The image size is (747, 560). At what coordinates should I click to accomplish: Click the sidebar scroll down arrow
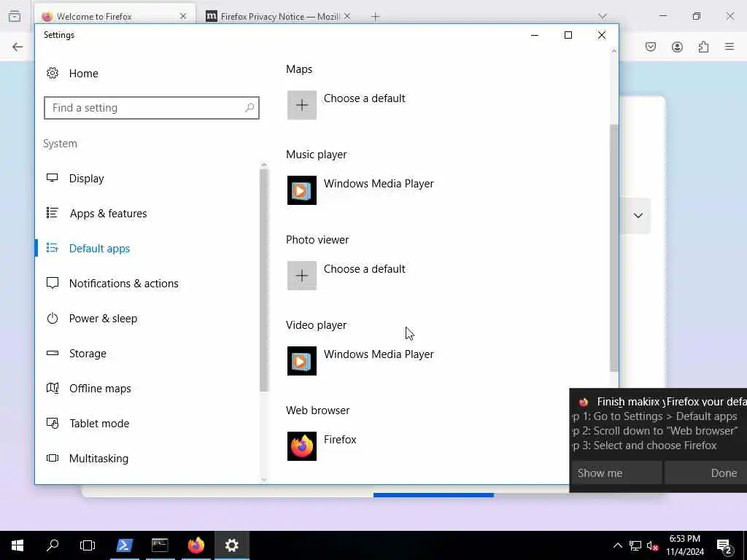tap(264, 480)
